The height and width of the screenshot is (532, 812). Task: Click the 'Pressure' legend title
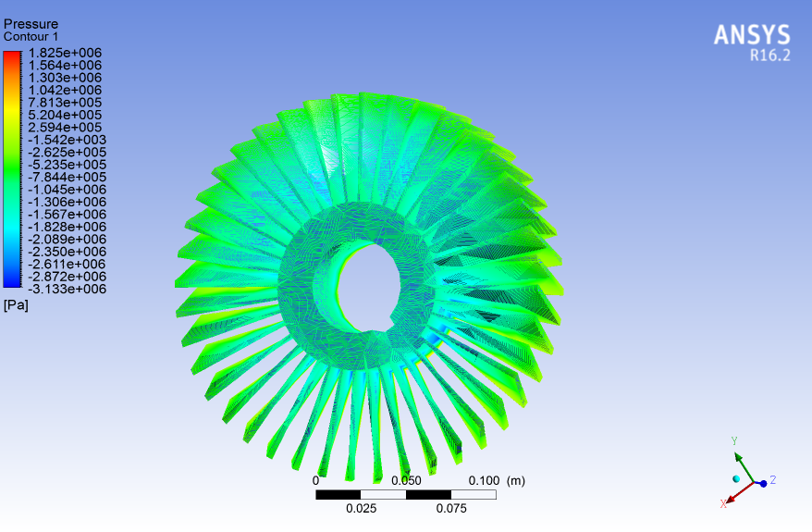(x=31, y=24)
